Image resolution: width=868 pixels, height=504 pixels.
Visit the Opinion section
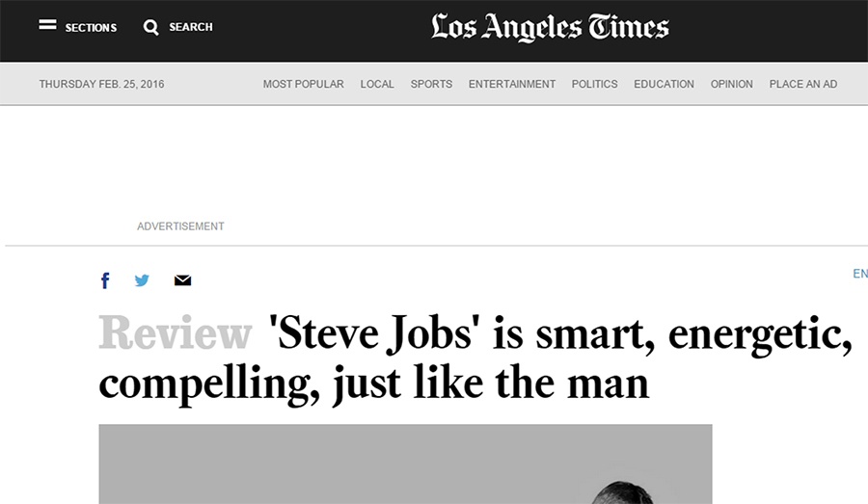(731, 84)
